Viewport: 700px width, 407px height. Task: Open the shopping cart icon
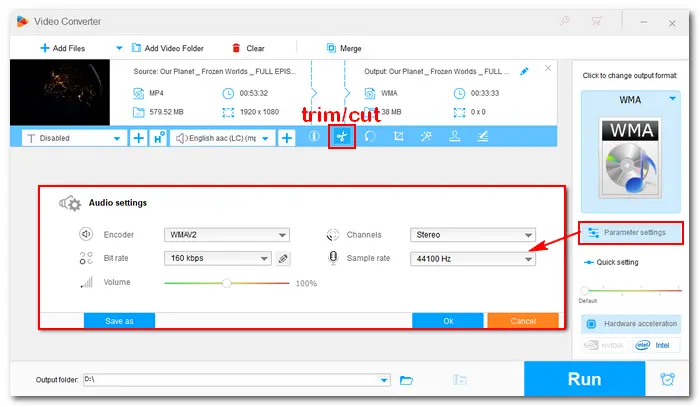click(596, 21)
